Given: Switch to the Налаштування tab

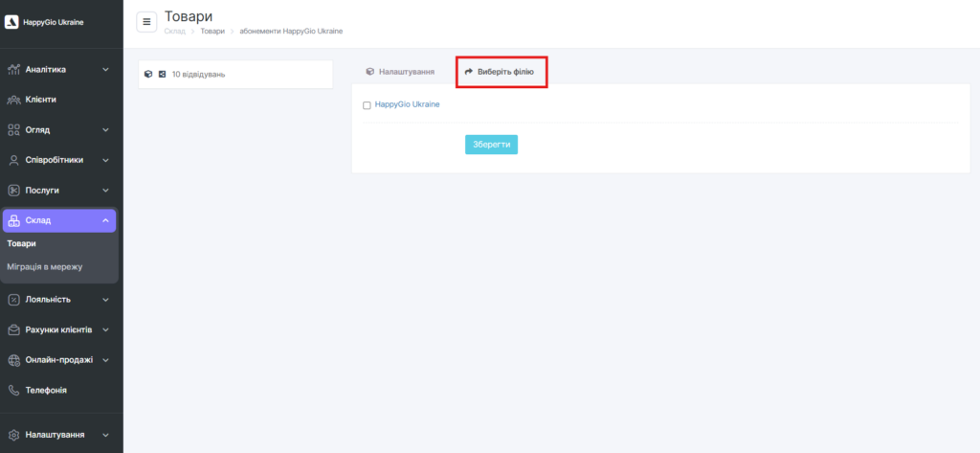Looking at the screenshot, I should (x=400, y=72).
